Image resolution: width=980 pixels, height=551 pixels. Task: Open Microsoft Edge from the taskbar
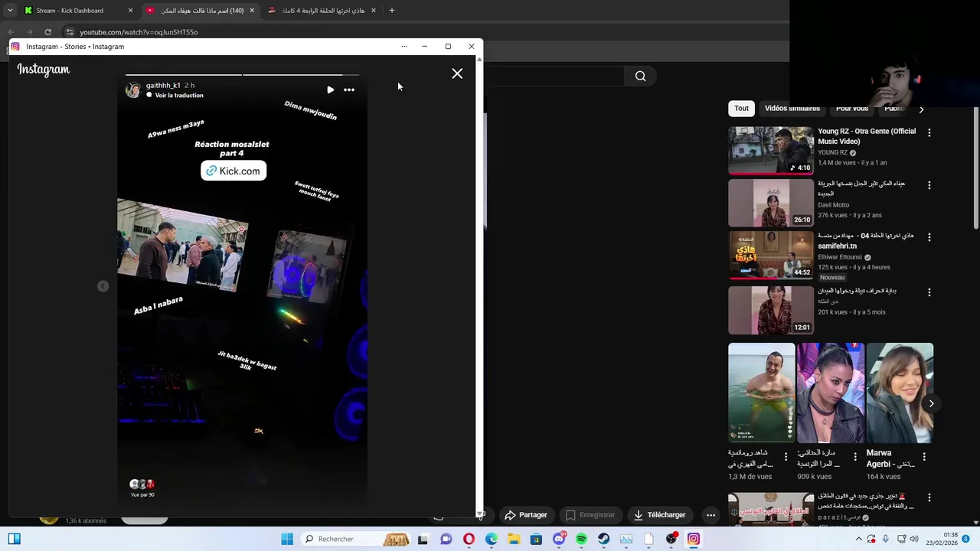tap(491, 540)
